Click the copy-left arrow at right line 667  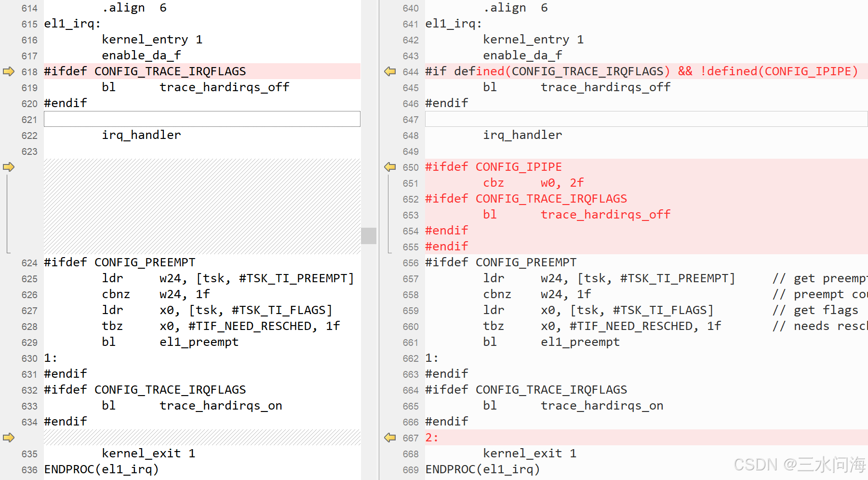point(390,438)
